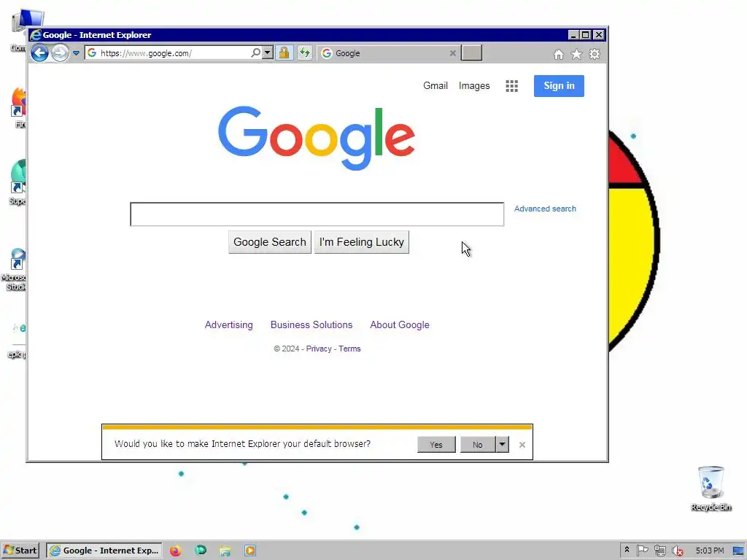This screenshot has height=560, width=747.
Task: Go back with the browser Back arrow
Action: click(39, 52)
